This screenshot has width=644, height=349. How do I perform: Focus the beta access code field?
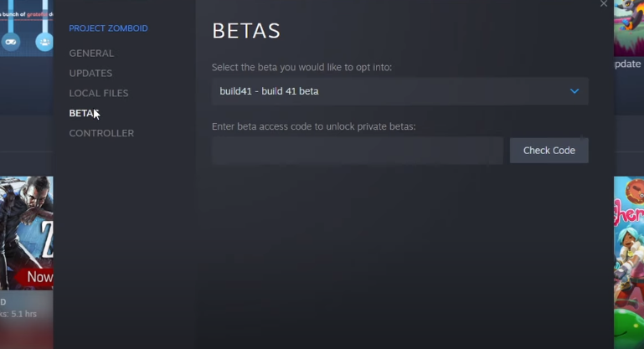[x=358, y=151]
